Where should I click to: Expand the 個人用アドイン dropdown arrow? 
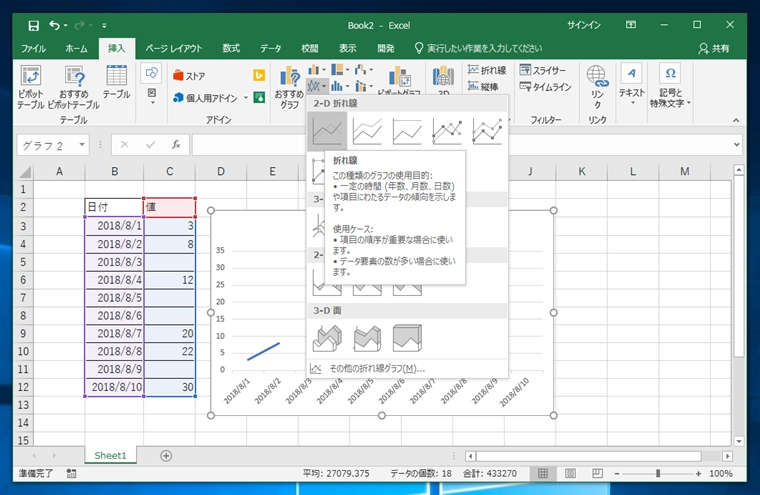[x=246, y=98]
